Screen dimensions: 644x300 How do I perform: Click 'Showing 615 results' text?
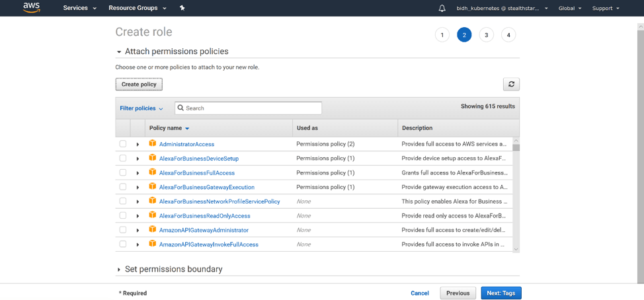tap(487, 106)
